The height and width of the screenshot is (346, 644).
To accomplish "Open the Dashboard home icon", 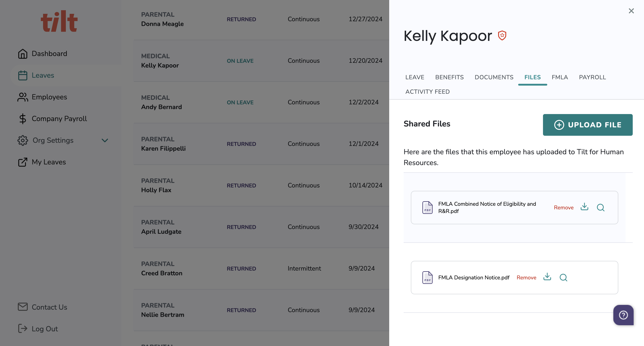I will 23,54.
